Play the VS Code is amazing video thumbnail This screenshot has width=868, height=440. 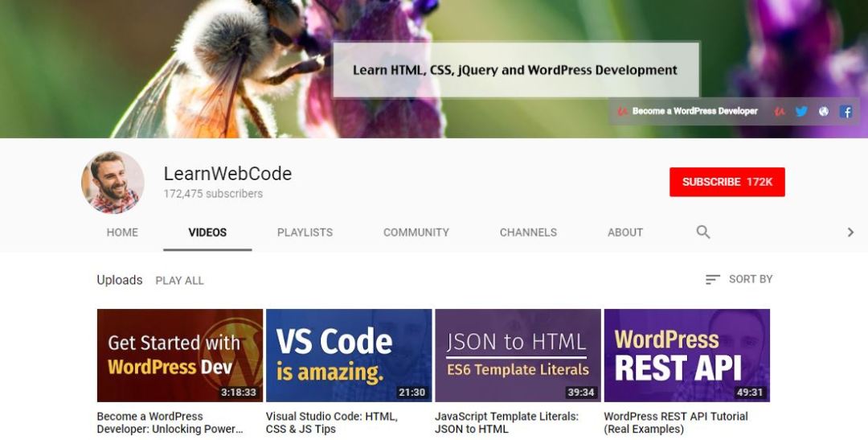click(349, 356)
